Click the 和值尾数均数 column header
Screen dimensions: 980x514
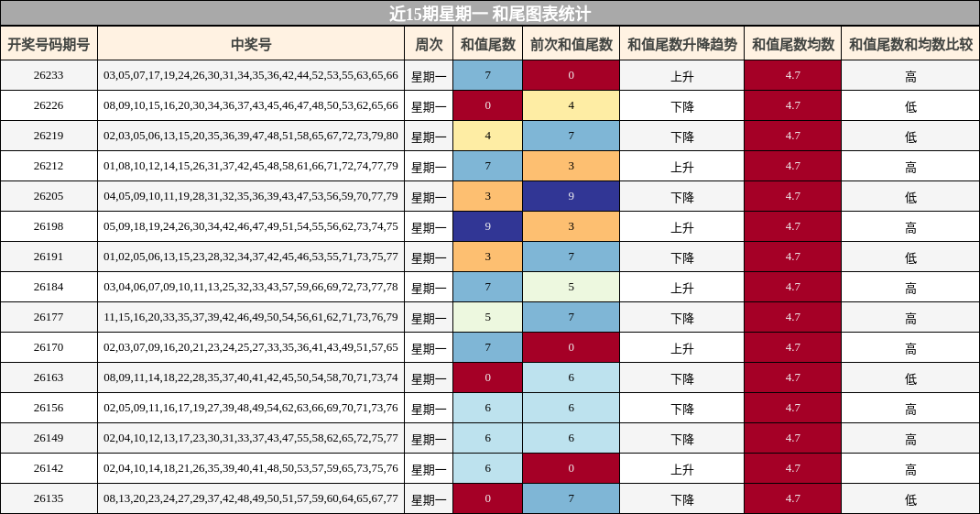tap(792, 44)
